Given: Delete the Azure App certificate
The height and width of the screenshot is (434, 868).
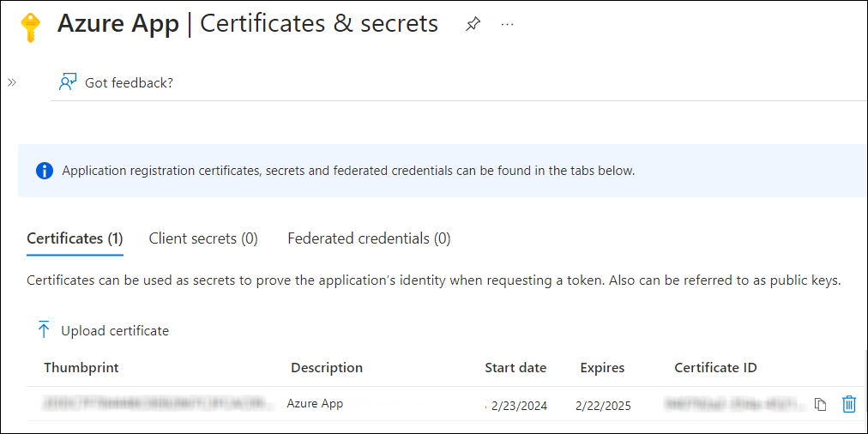Looking at the screenshot, I should (x=849, y=404).
